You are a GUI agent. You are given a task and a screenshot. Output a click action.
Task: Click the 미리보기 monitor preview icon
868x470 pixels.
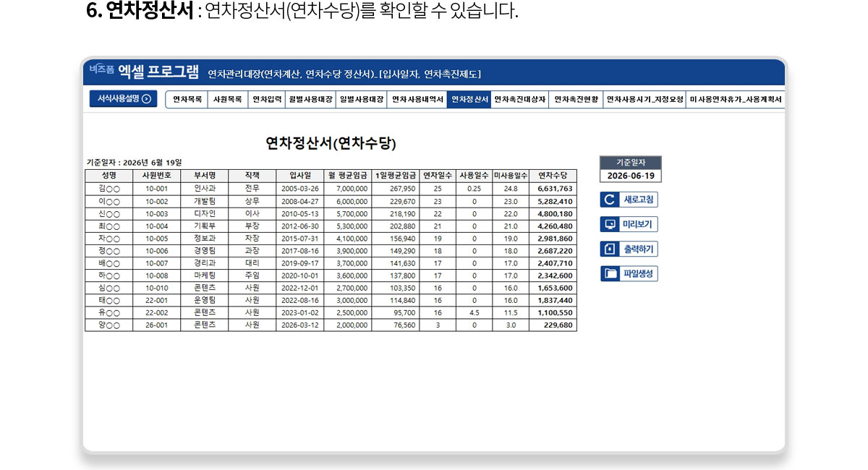coord(609,225)
